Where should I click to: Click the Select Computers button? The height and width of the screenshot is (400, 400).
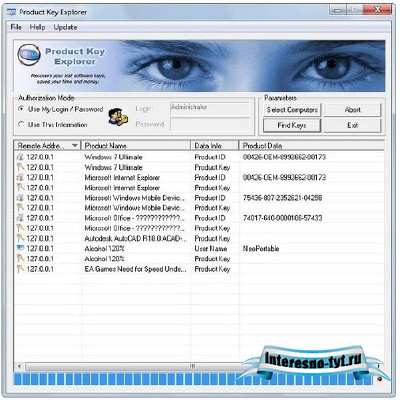pos(292,110)
